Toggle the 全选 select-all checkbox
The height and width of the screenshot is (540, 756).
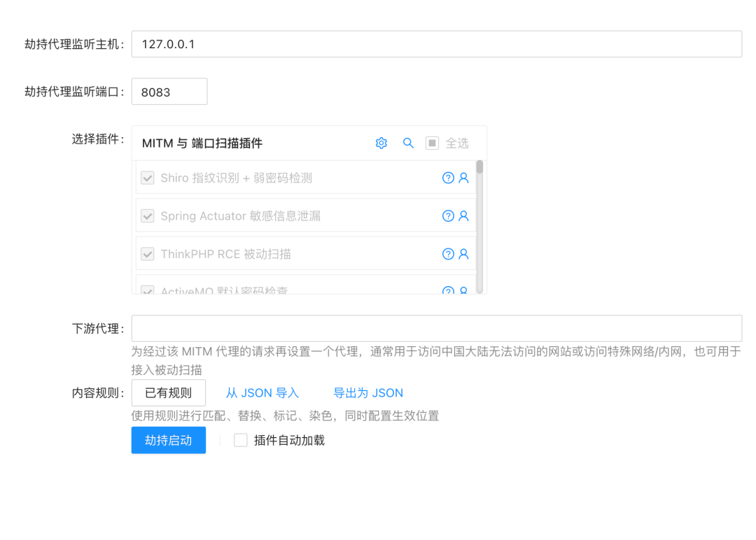433,143
